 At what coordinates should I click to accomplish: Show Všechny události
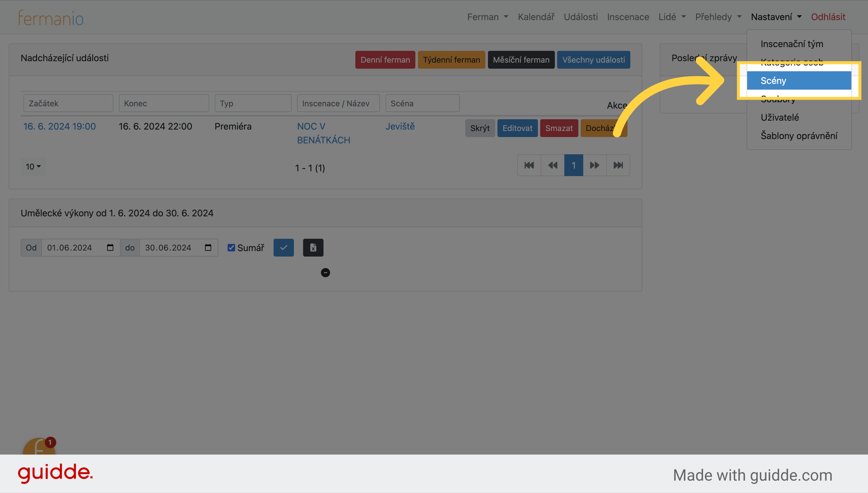[x=593, y=60]
